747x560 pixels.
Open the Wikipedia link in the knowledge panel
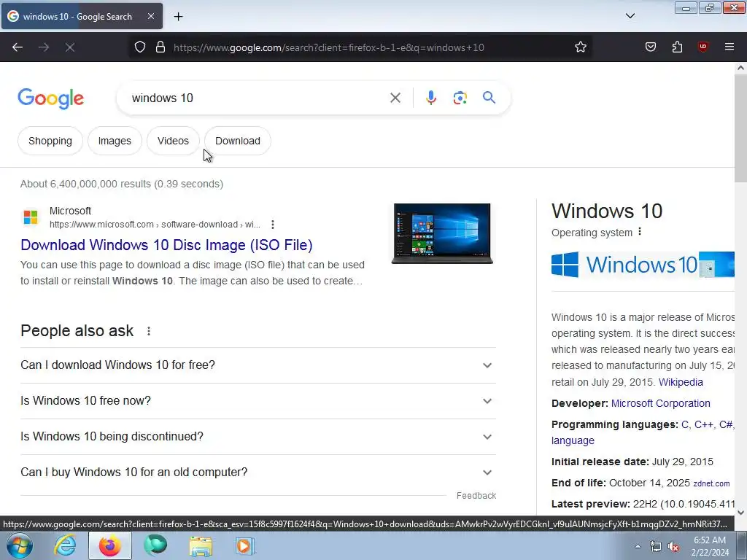click(681, 382)
